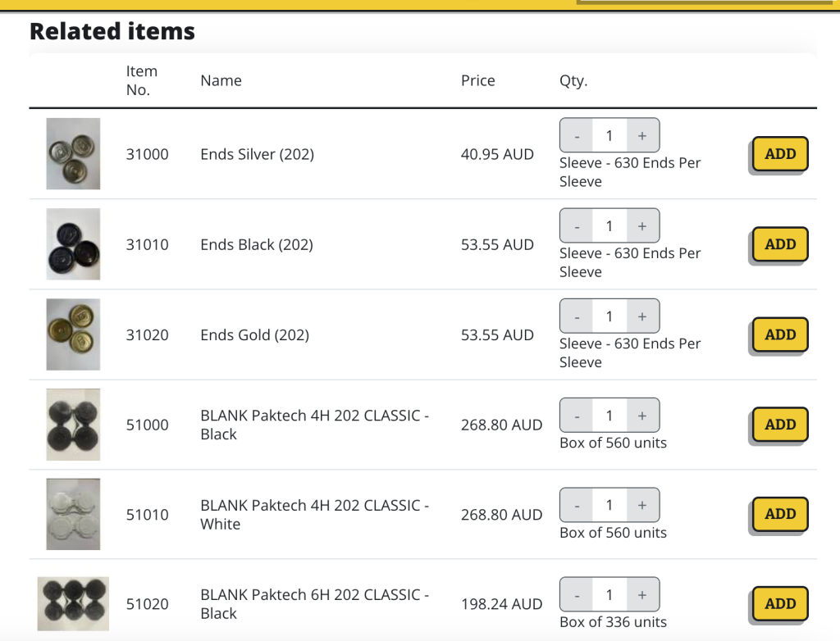Viewport: 840px width, 641px height.
Task: Increase quantity for Ends Silver (202)
Action: [642, 135]
